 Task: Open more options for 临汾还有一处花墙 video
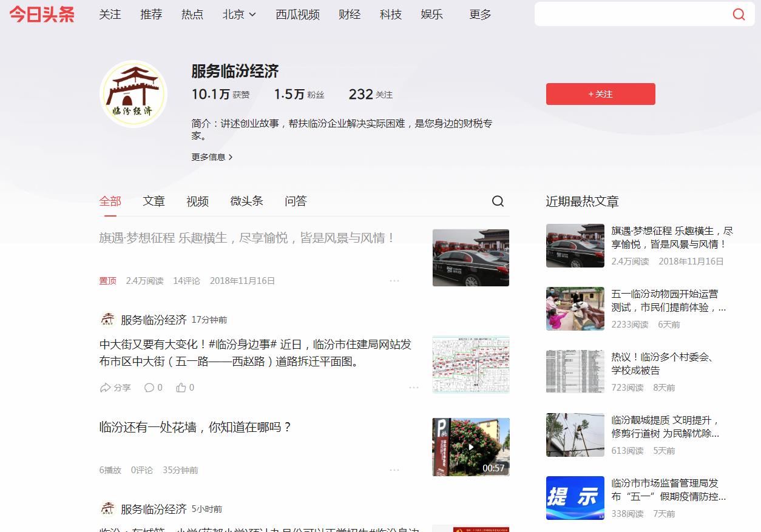(394, 470)
